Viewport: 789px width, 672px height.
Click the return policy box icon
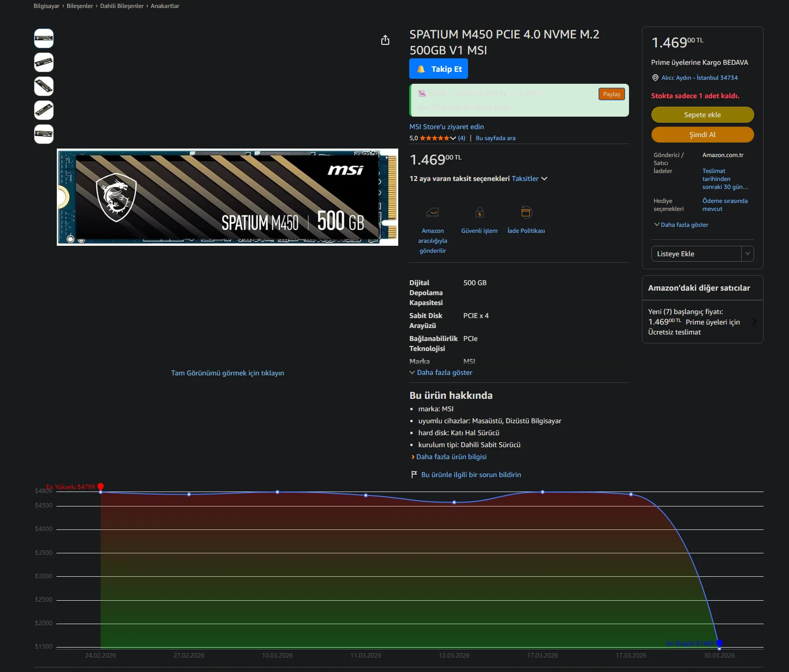point(526,213)
